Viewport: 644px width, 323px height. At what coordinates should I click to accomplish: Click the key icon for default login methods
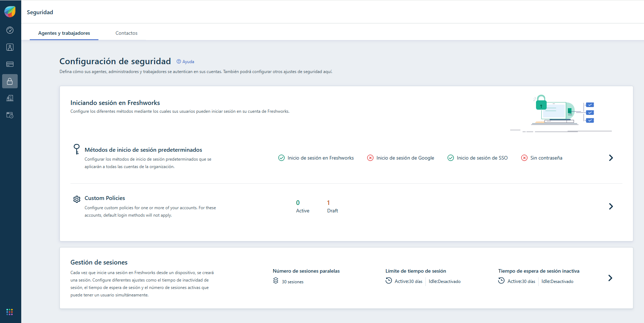point(76,149)
